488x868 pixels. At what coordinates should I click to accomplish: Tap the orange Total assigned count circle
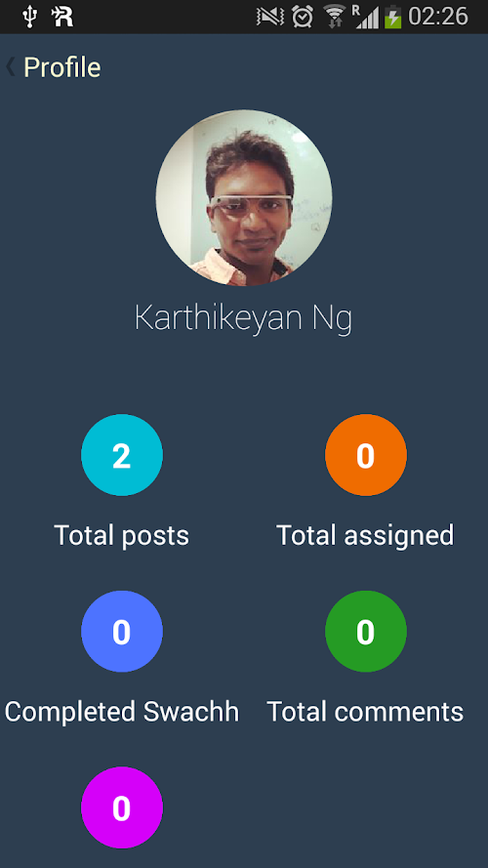coord(366,454)
